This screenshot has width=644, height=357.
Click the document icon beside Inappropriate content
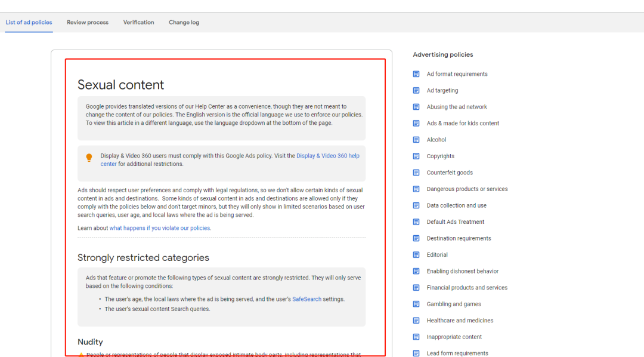pos(416,337)
